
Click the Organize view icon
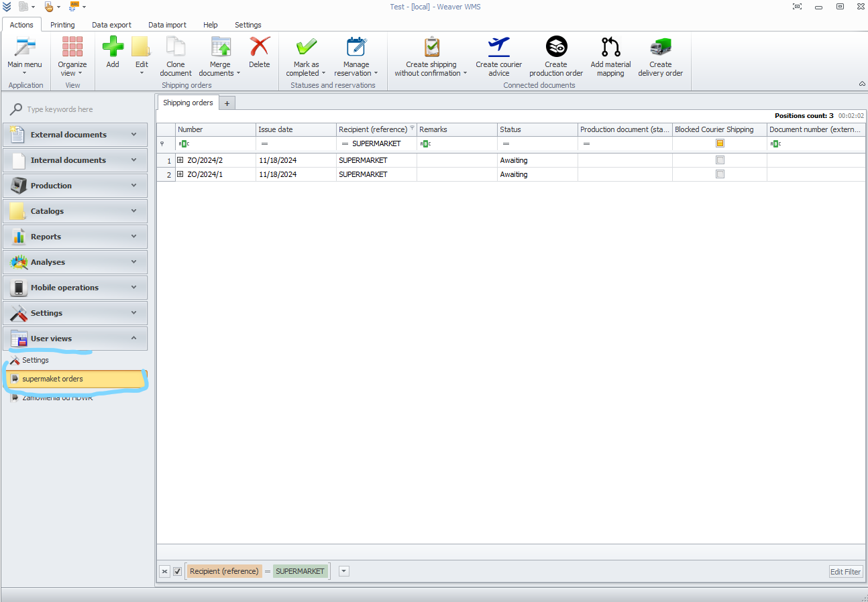click(x=72, y=47)
